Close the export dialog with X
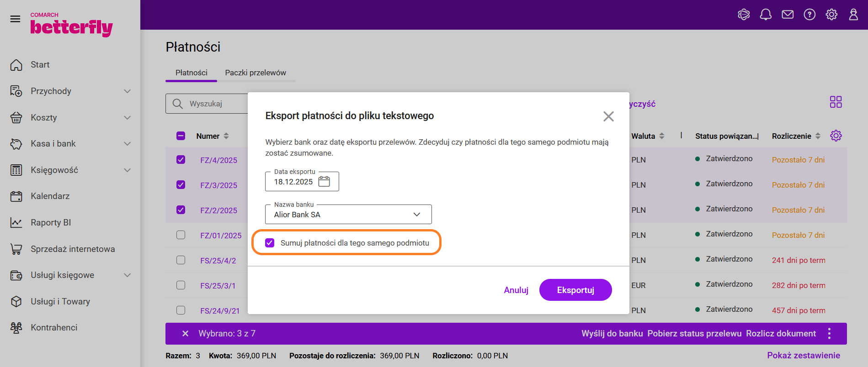 tap(608, 116)
